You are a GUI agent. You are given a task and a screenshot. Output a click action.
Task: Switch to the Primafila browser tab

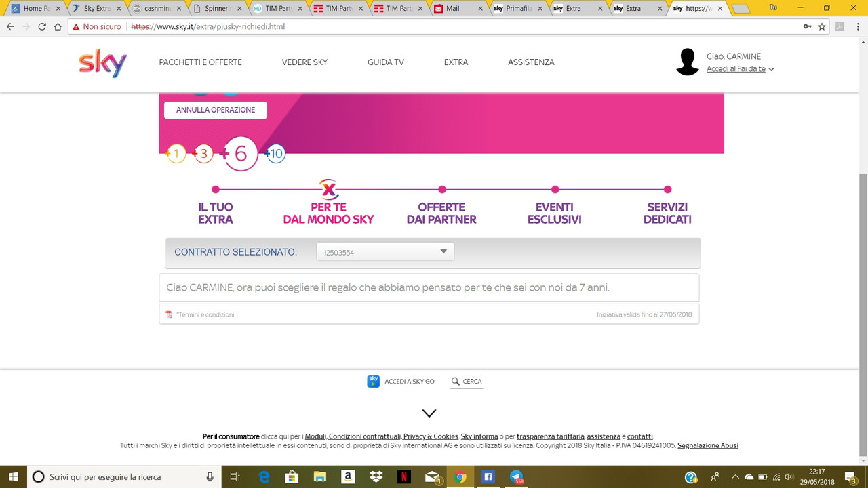pyautogui.click(x=517, y=9)
